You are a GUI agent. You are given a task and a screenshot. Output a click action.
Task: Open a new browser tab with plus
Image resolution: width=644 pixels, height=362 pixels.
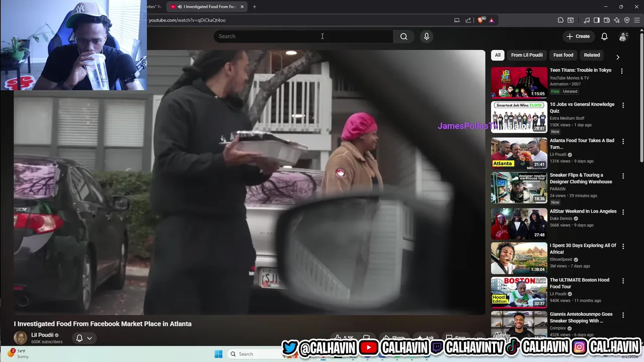255,7
